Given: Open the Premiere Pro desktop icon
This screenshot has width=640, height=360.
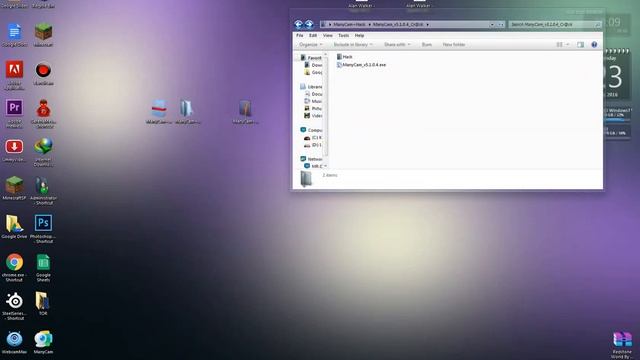Looking at the screenshot, I should (x=14, y=113).
